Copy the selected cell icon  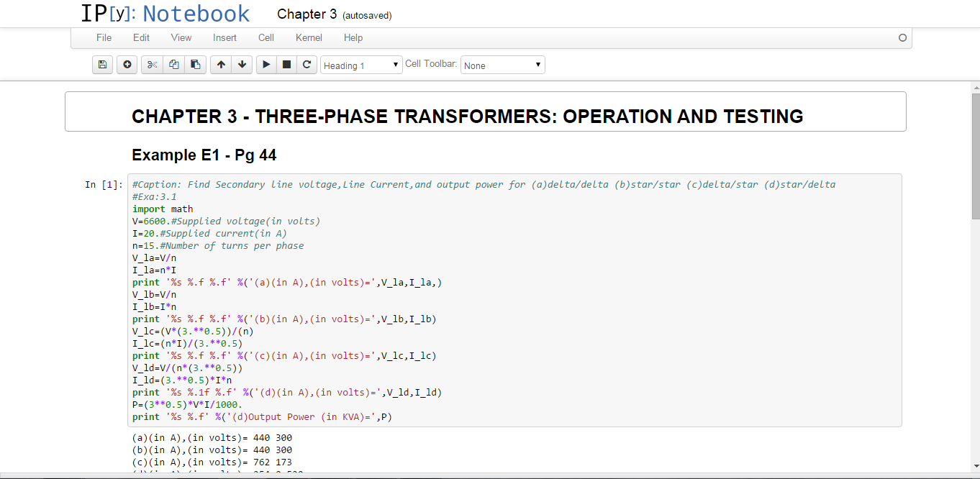pos(173,65)
